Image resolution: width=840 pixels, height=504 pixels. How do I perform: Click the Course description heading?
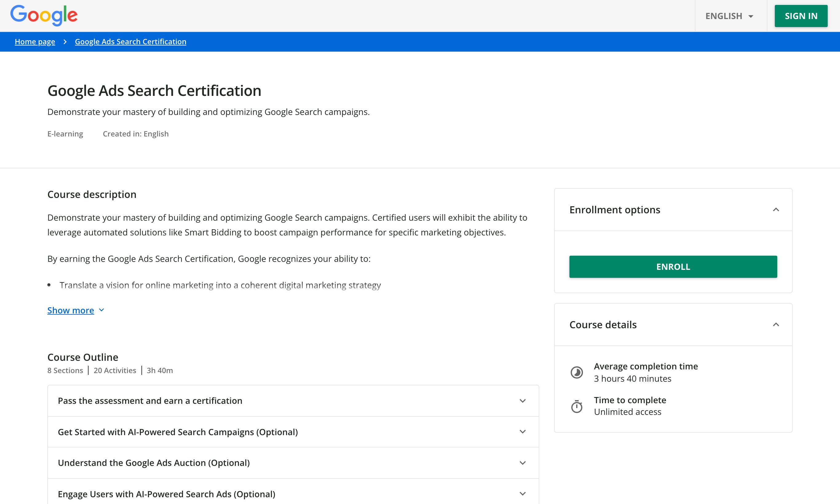[92, 194]
